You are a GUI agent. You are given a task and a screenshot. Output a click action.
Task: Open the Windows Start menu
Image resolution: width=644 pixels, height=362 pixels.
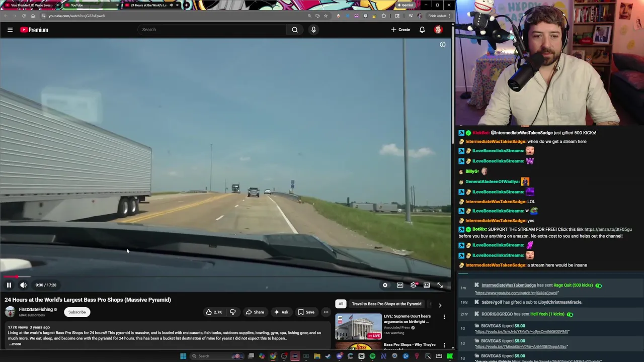[184, 356]
